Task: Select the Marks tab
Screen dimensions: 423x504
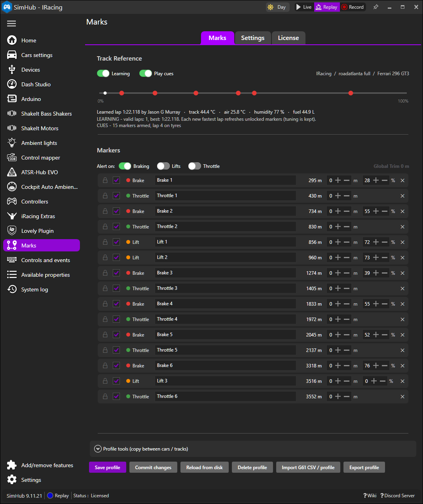Action: (218, 38)
